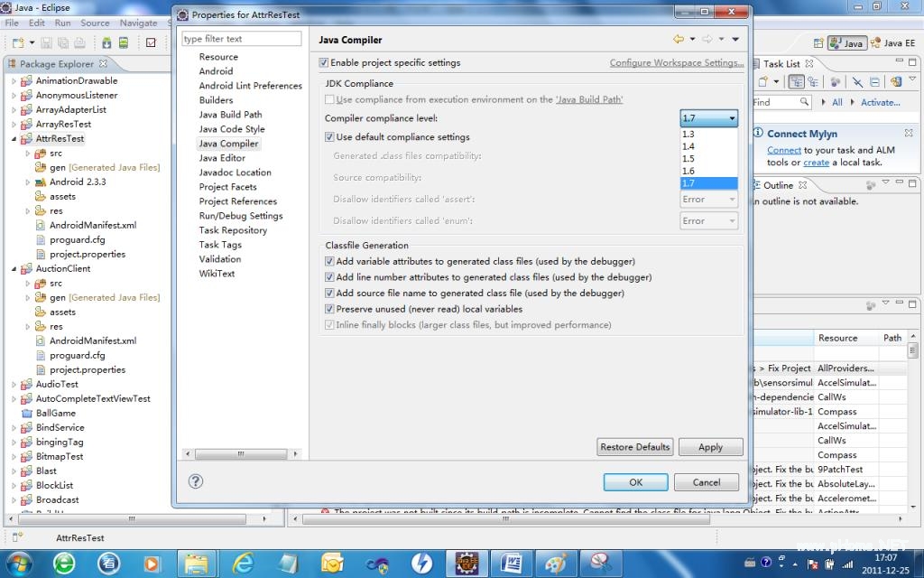Select Java Code Style in Properties list

pos(232,129)
